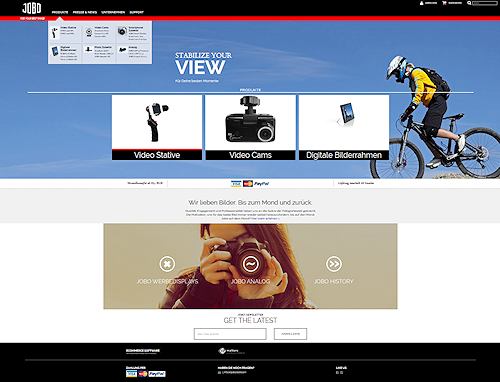Open the Video Cams product tile
The image size is (500, 382).
[x=250, y=127]
